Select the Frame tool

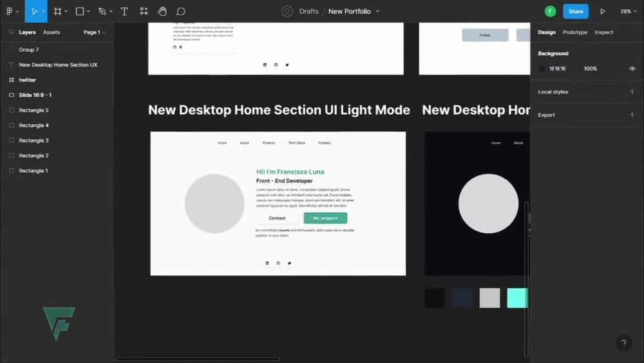click(x=57, y=12)
